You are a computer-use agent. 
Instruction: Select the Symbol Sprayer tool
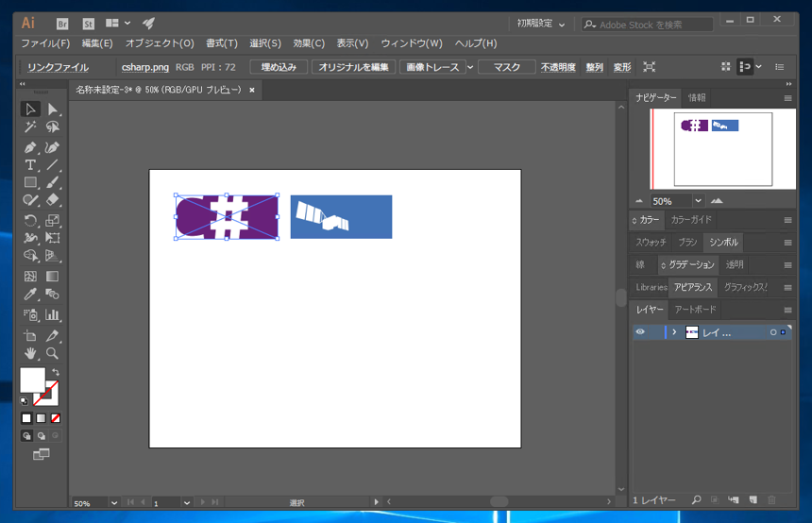[30, 314]
